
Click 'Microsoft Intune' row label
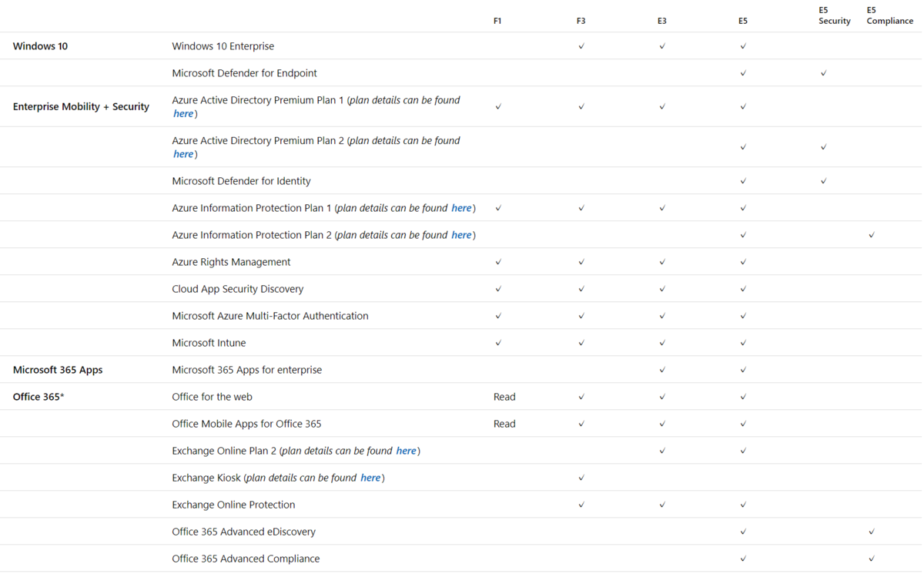pos(209,343)
